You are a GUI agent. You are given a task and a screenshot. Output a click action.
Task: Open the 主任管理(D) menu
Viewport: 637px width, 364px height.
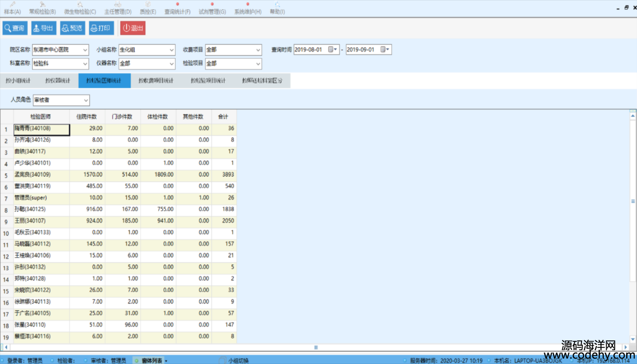(x=117, y=9)
